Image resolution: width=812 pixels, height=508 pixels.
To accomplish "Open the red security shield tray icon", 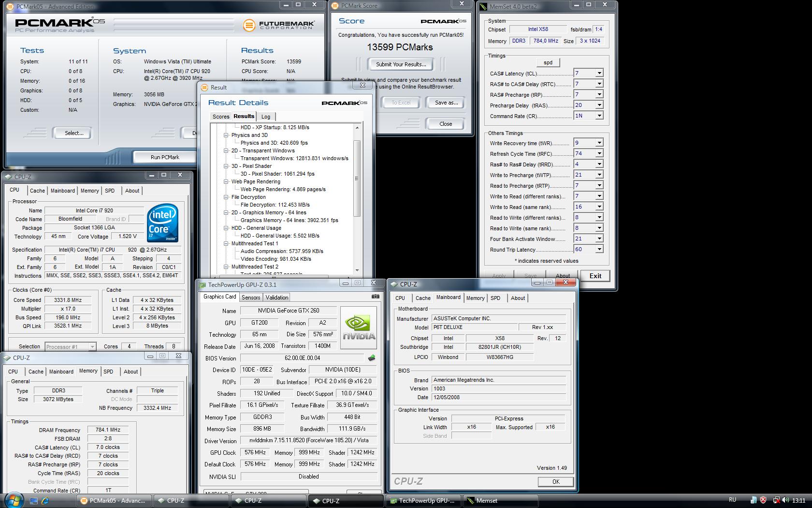I will pyautogui.click(x=763, y=500).
